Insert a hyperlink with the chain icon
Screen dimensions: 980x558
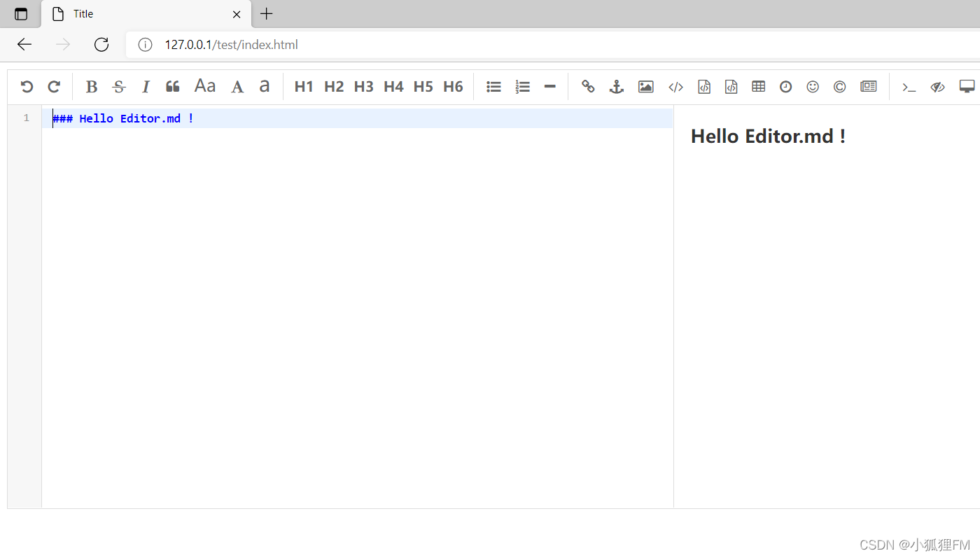point(588,87)
